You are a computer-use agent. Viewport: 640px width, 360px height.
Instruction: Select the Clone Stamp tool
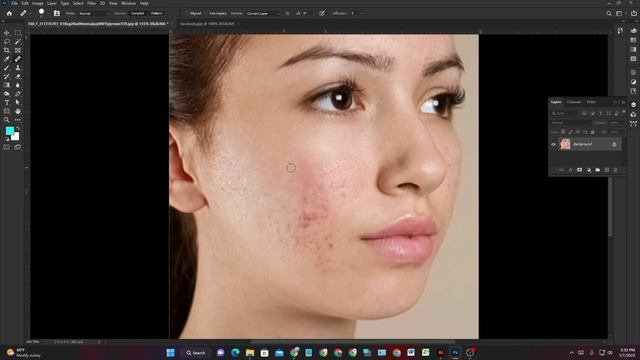(x=18, y=68)
